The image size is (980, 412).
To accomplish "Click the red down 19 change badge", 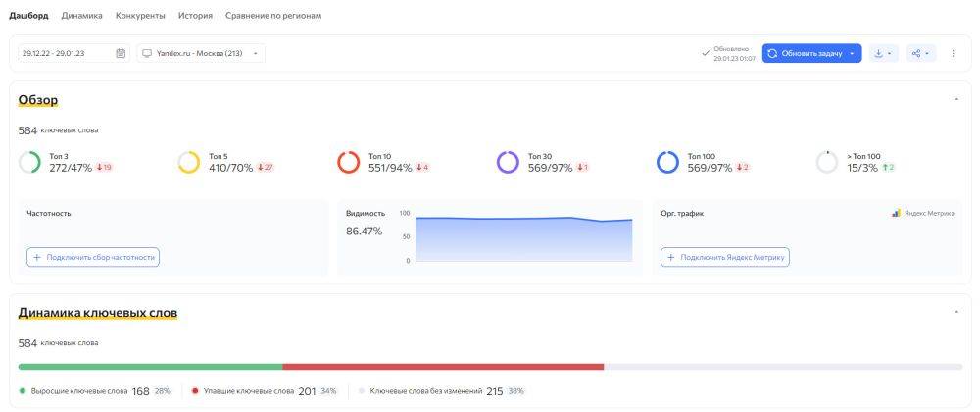I will 105,168.
